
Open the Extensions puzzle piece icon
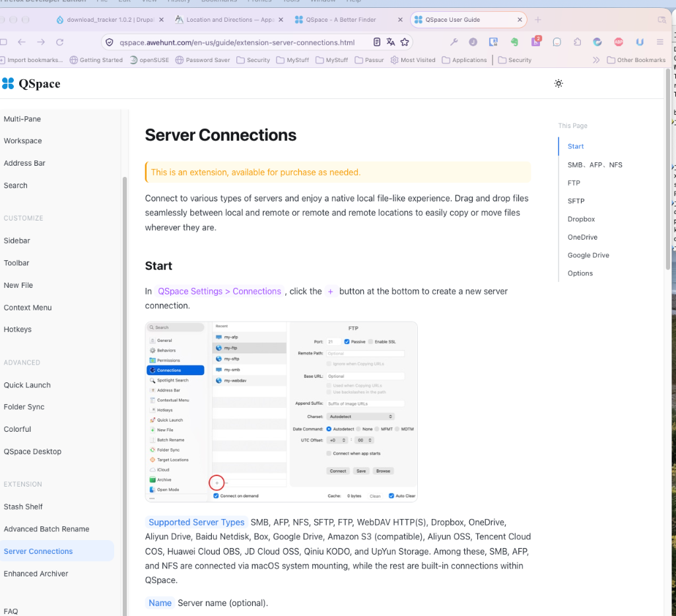coord(577,42)
